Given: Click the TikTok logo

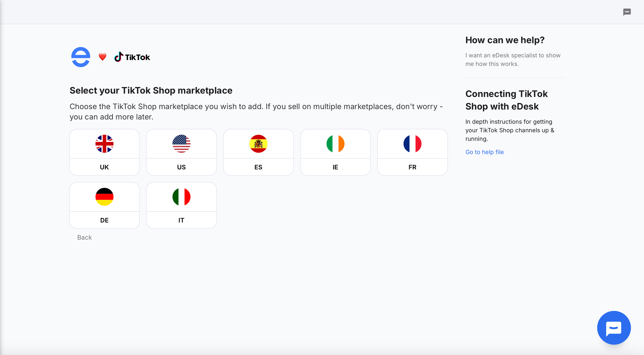Looking at the screenshot, I should coord(132,57).
